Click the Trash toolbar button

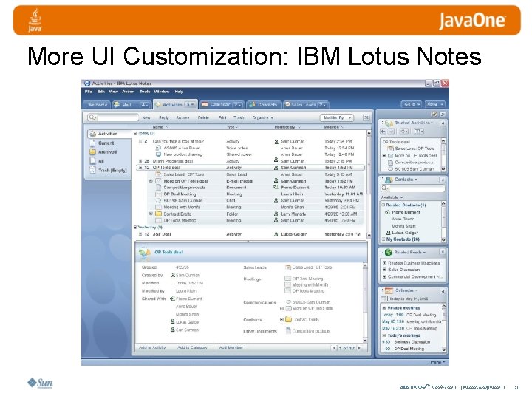239,117
